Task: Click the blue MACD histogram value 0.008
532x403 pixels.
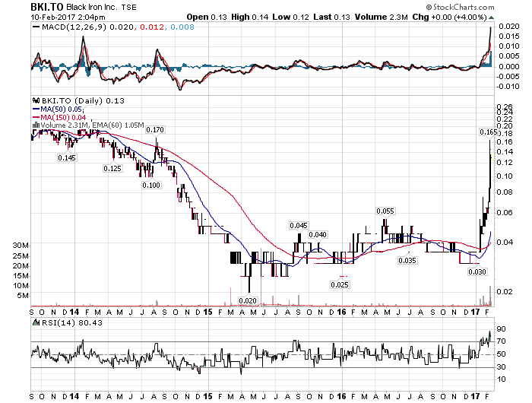Action: pyautogui.click(x=182, y=27)
